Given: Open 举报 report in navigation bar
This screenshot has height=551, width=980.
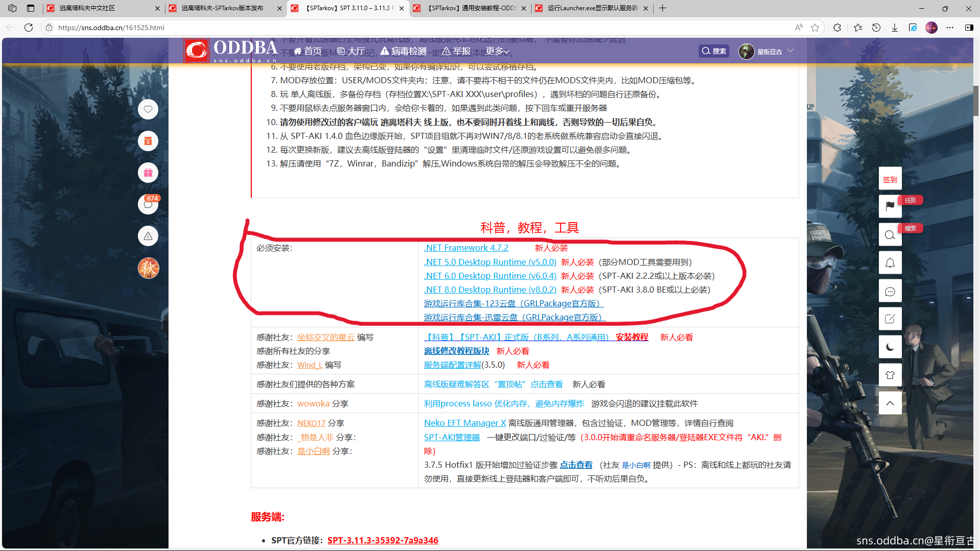Looking at the screenshot, I should pyautogui.click(x=457, y=51).
